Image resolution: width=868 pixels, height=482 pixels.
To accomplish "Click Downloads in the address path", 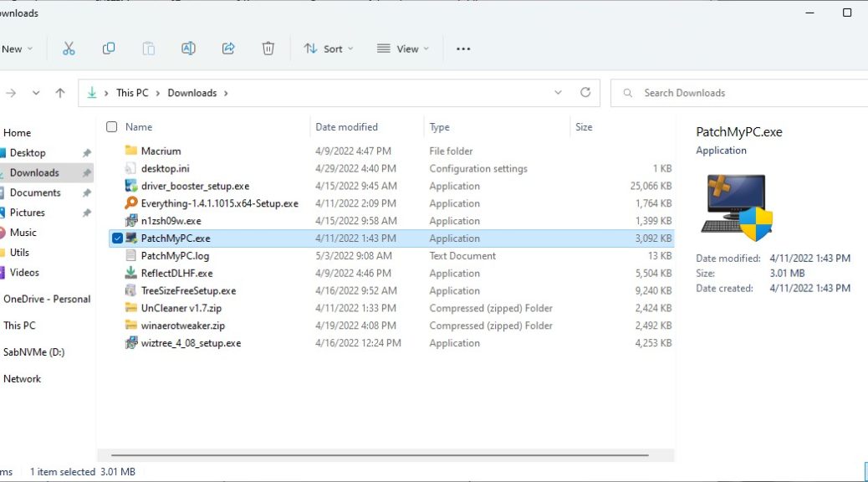I will point(192,93).
